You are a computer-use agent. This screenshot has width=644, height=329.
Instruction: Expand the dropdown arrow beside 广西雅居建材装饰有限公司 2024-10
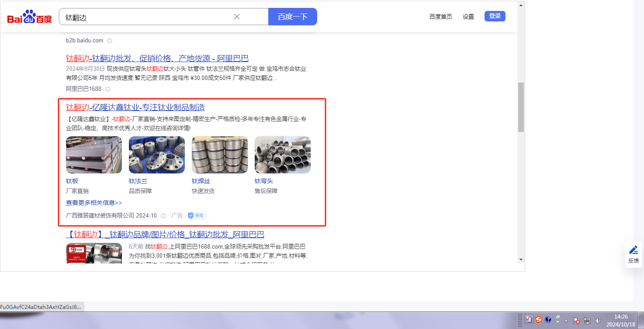click(x=163, y=216)
